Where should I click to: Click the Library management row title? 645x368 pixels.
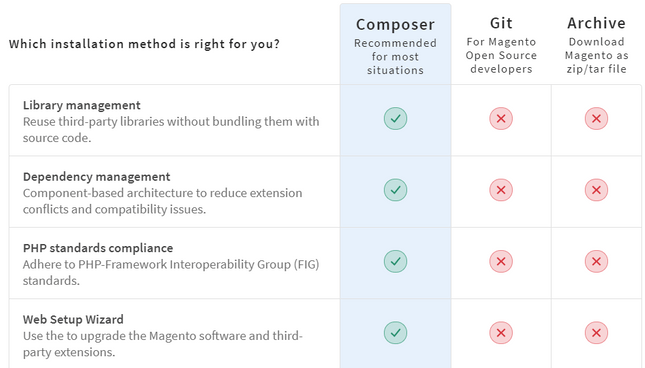(81, 105)
